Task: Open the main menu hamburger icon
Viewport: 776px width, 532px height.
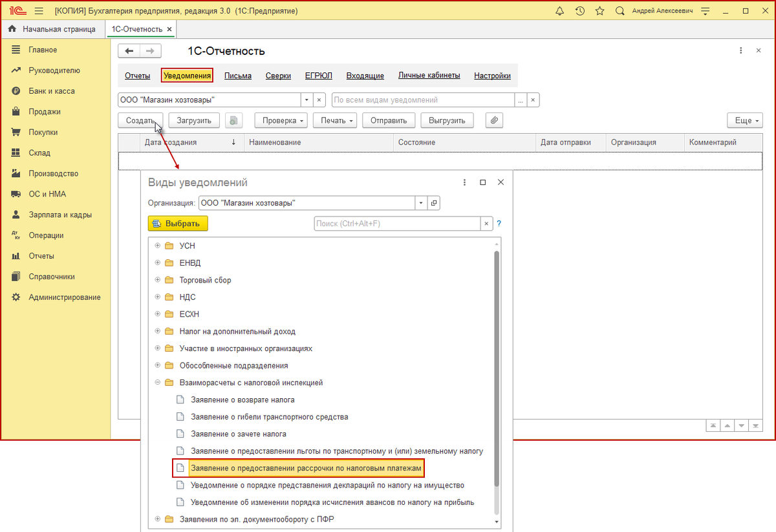Action: click(38, 11)
